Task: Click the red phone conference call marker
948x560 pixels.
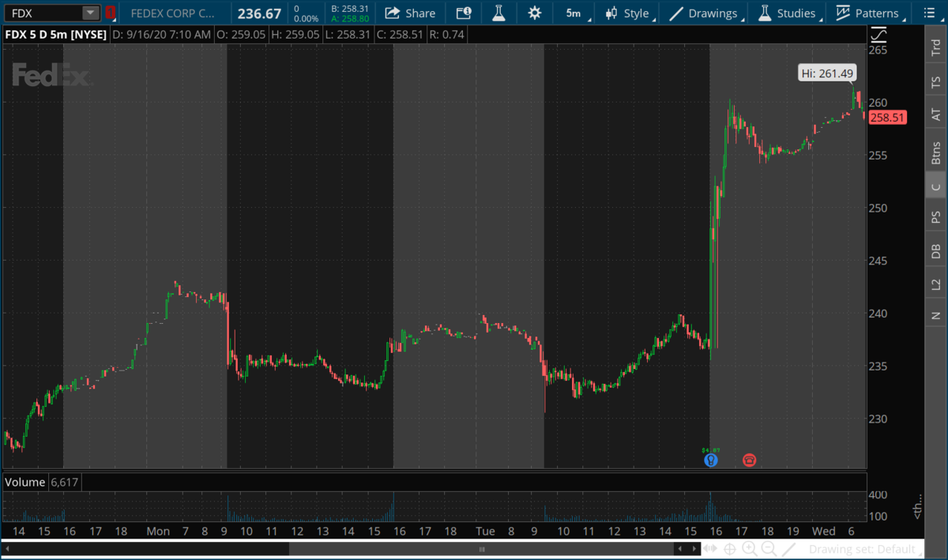Action: 749,460
